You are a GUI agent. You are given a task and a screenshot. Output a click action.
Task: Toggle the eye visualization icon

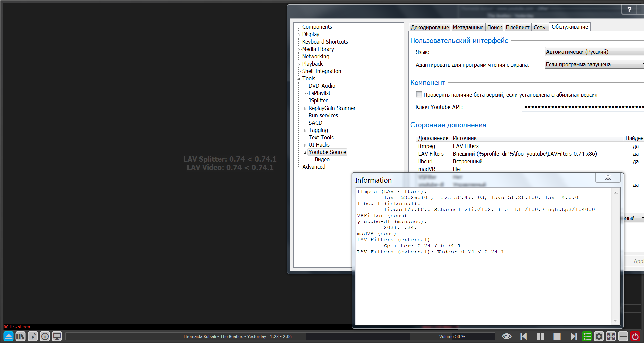click(x=507, y=336)
